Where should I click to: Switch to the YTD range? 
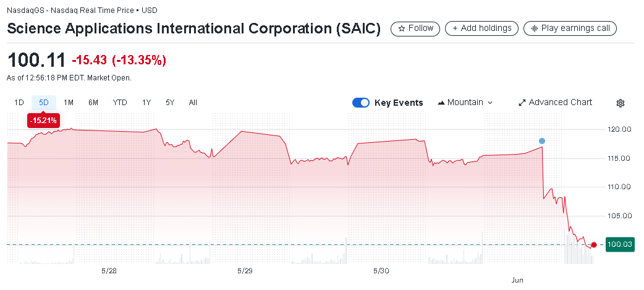pyautogui.click(x=120, y=103)
